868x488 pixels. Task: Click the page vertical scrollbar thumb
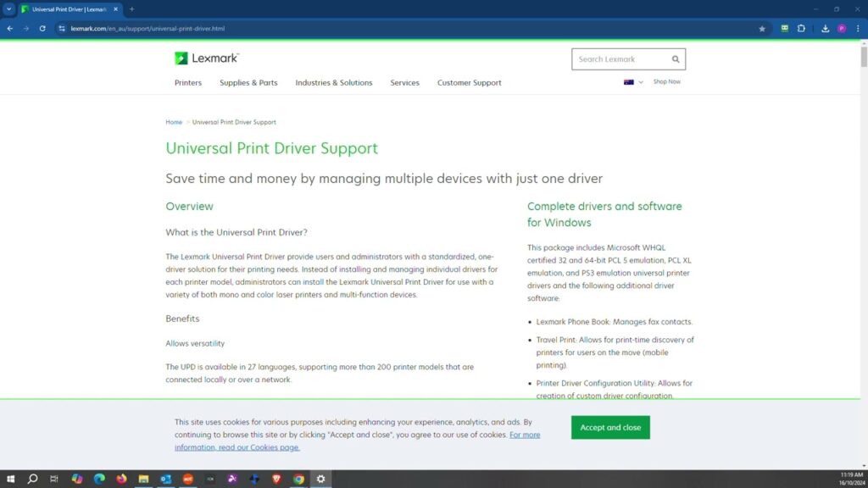pos(864,57)
